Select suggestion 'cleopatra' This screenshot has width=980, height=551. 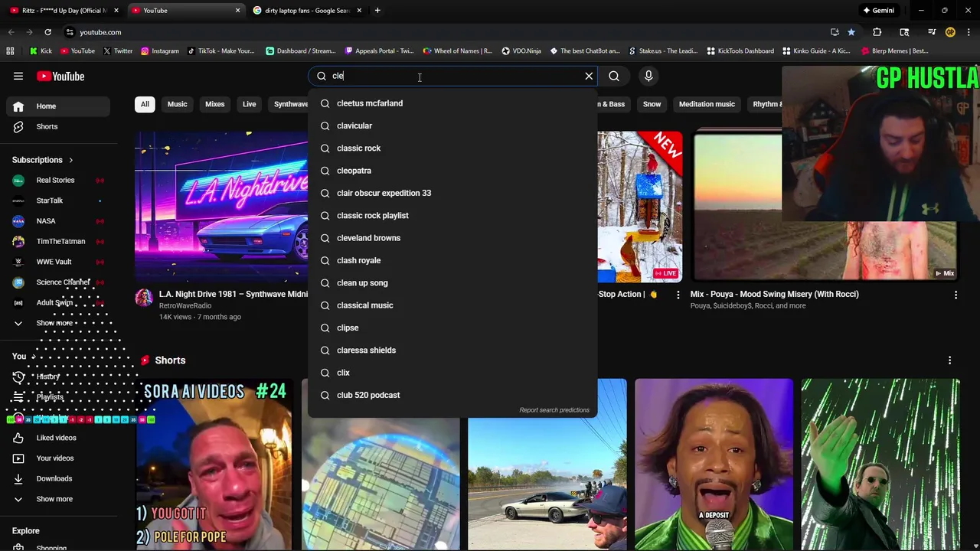pos(452,171)
